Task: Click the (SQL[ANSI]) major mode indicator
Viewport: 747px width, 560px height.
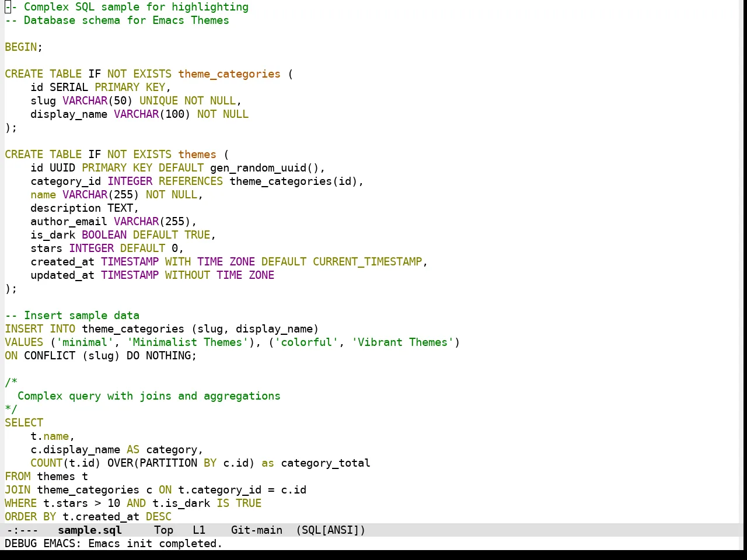Action: tap(330, 530)
